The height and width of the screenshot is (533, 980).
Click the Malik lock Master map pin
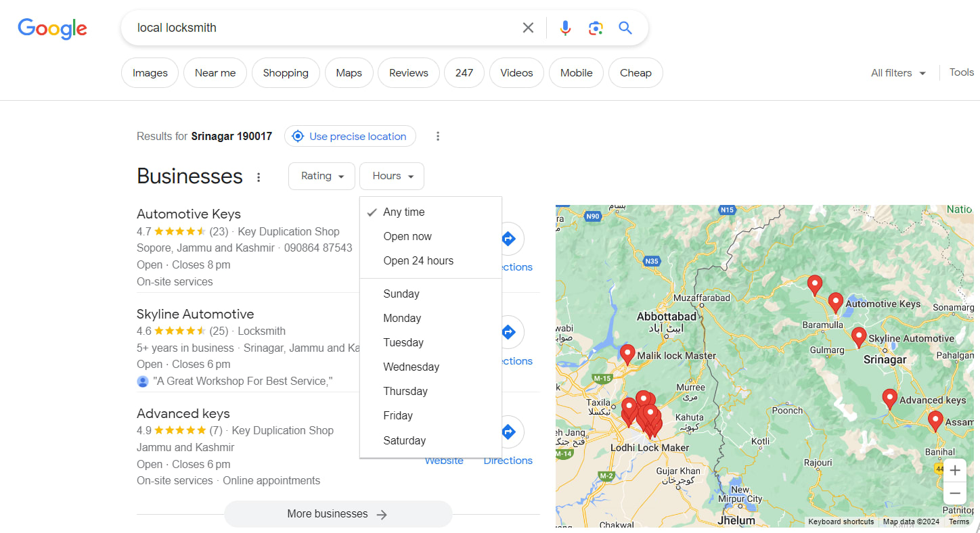tap(627, 354)
